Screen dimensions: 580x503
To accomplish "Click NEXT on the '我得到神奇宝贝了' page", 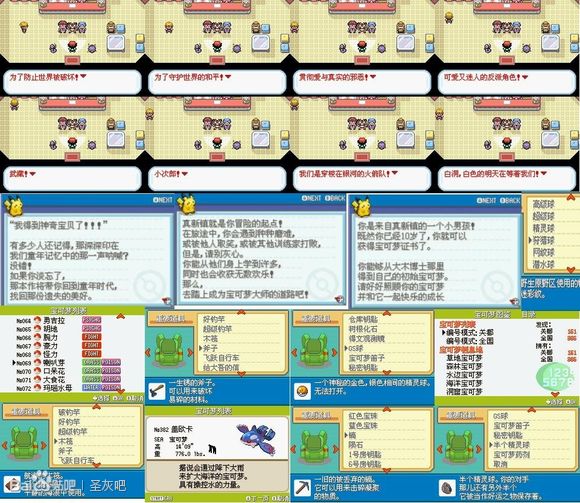I will (163, 200).
